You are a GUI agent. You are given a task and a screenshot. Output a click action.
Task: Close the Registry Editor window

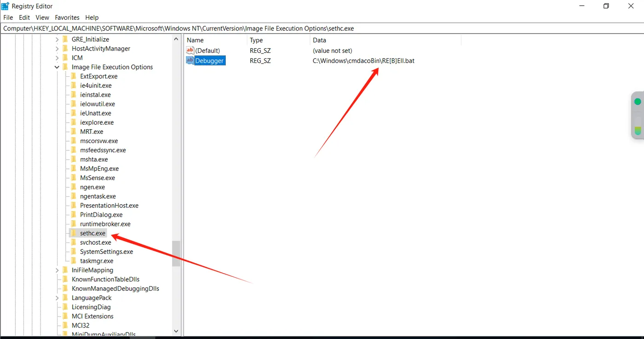tap(631, 6)
